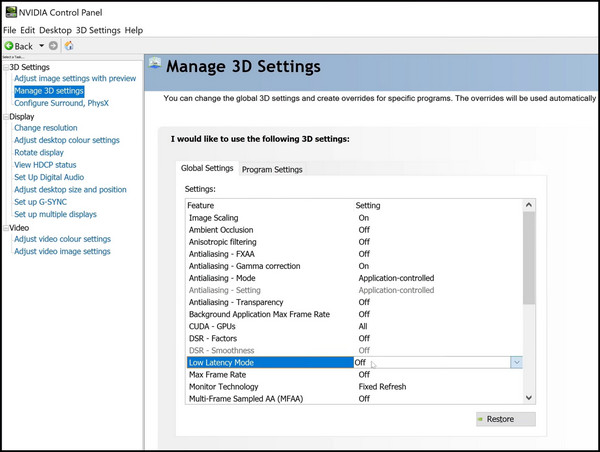The image size is (600, 452).
Task: Click the Manage 3D Settings header icon
Action: pyautogui.click(x=155, y=63)
